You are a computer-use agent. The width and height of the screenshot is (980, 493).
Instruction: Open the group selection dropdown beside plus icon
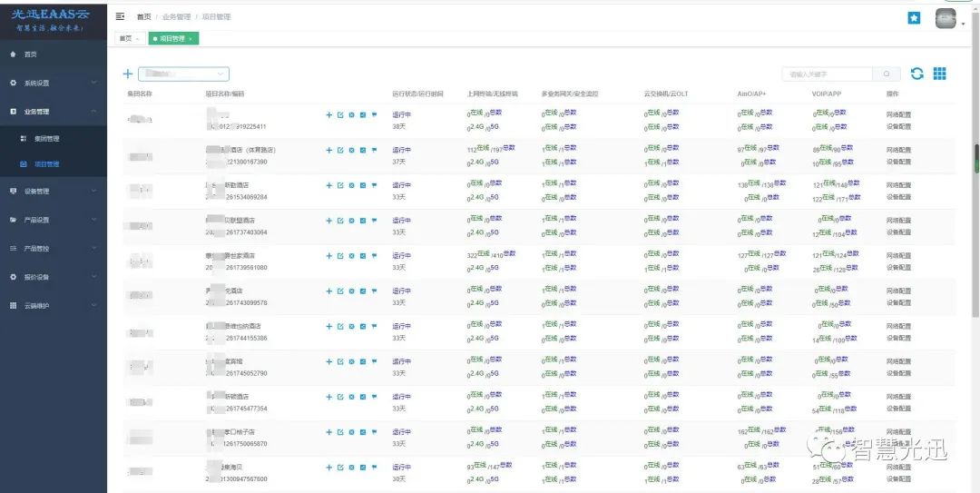pyautogui.click(x=183, y=74)
